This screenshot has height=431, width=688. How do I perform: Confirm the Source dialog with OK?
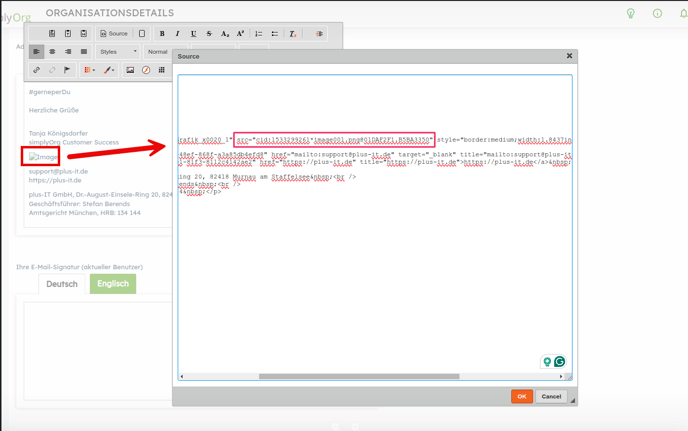[x=521, y=396]
